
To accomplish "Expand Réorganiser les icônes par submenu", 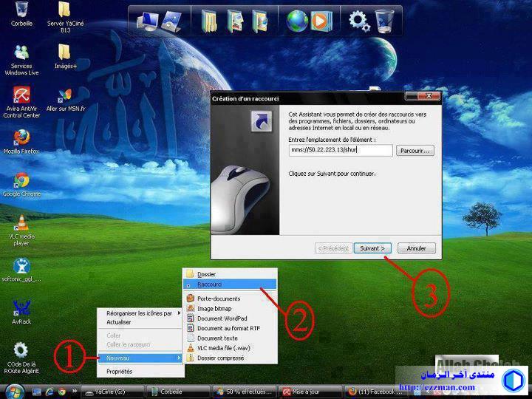I will click(140, 313).
